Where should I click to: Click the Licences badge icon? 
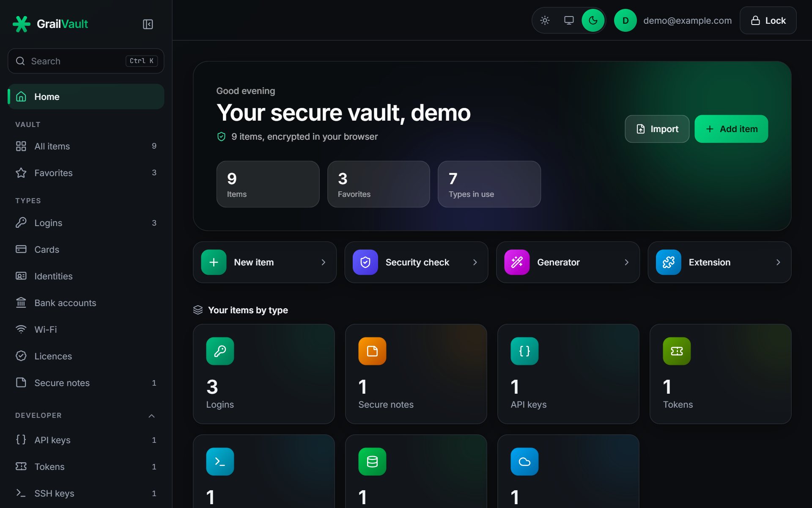21,356
